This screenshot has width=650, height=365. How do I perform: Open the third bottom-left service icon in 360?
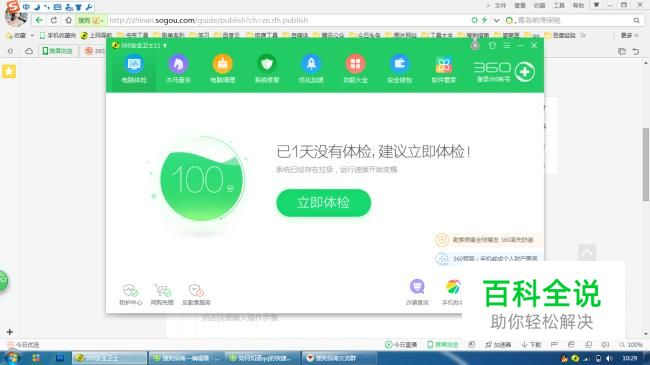point(196,294)
